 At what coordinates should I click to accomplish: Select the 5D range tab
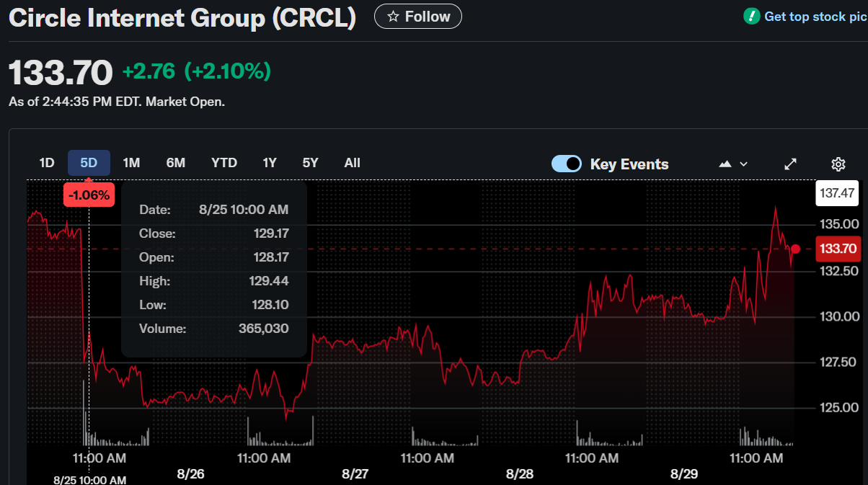[89, 163]
